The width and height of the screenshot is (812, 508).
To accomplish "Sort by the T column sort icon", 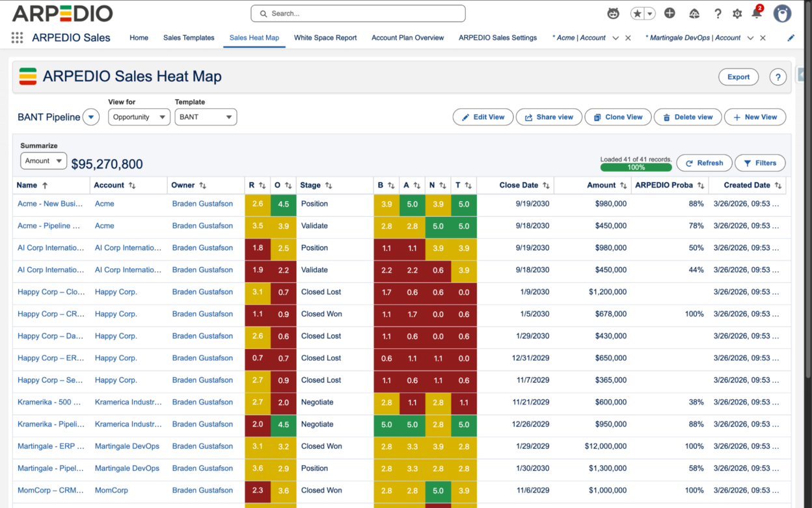I will [468, 186].
